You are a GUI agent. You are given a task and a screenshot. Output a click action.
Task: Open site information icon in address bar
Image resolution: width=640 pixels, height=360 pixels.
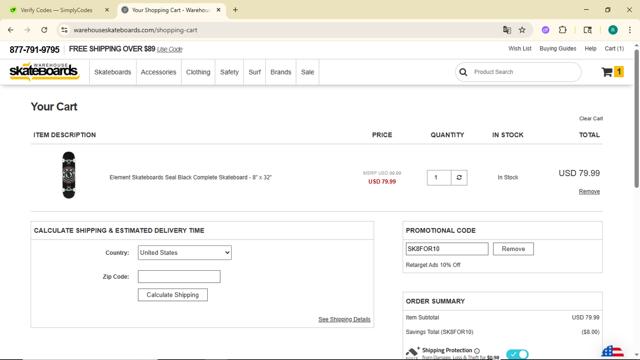coord(64,30)
